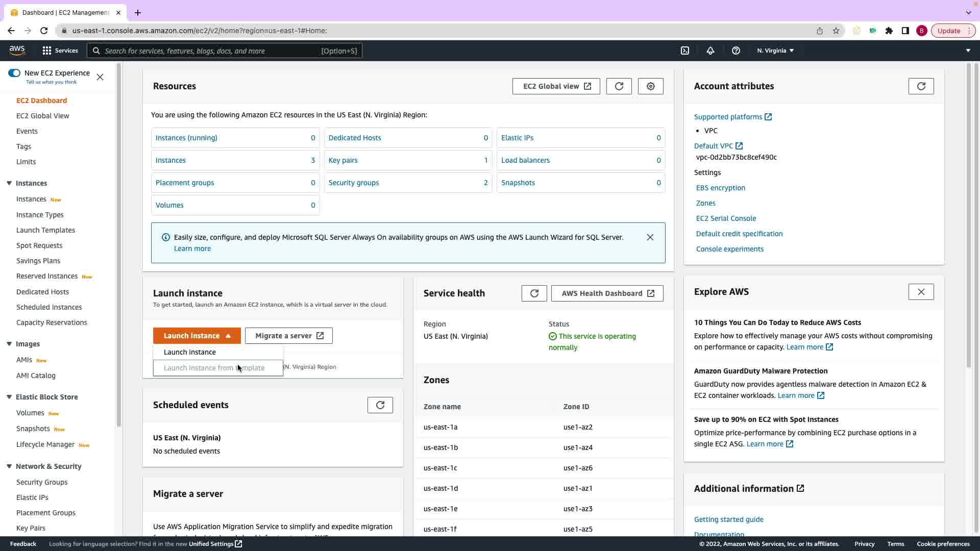Image resolution: width=980 pixels, height=551 pixels.
Task: Click EC2 Global view button
Action: 556,86
